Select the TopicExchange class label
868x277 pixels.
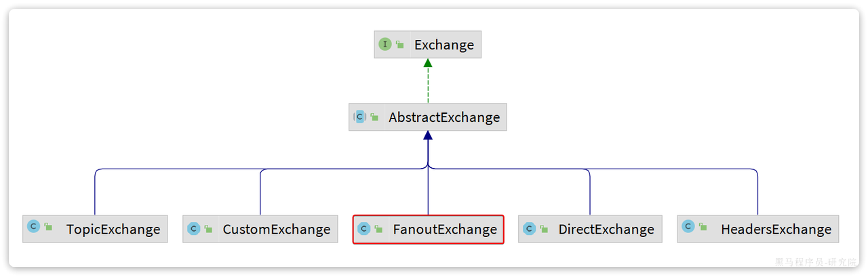[x=113, y=229]
